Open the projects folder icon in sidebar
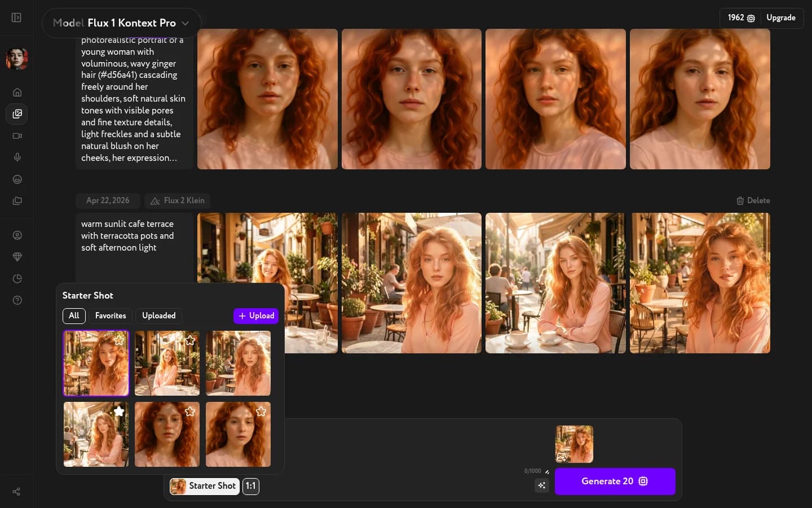Viewport: 812px width, 508px height. tap(17, 201)
